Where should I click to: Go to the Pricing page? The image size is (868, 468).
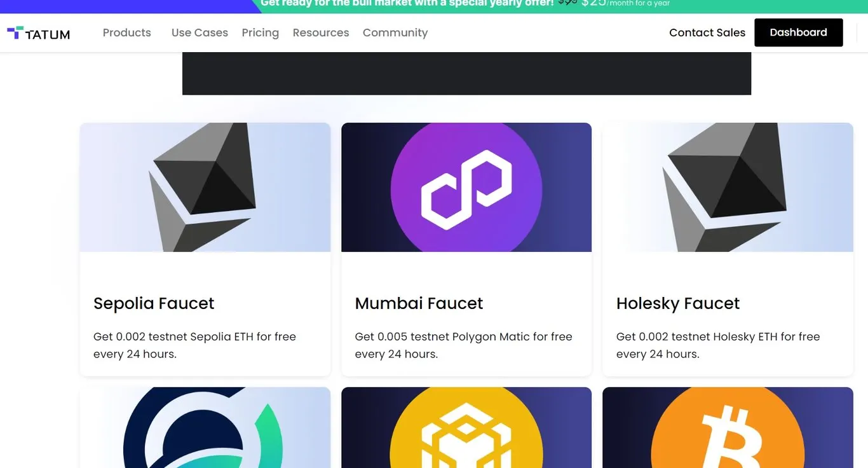(261, 32)
